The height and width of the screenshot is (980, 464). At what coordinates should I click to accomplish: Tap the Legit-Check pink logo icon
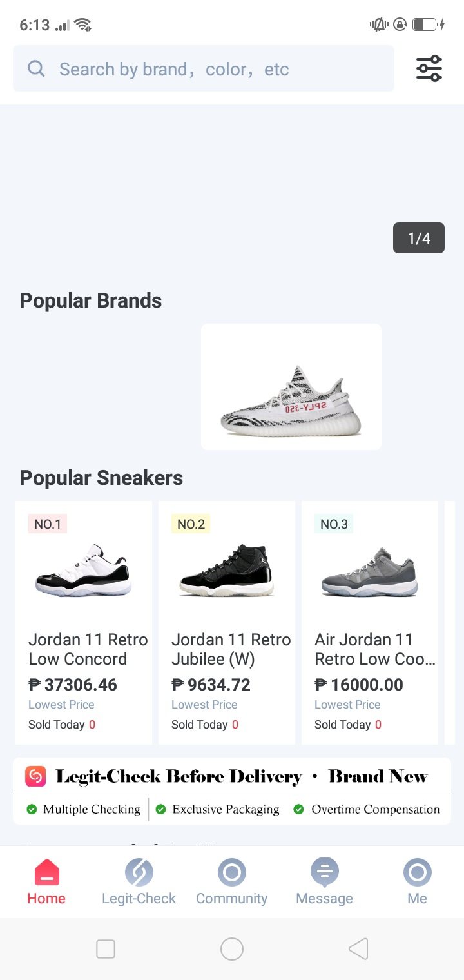[x=35, y=776]
